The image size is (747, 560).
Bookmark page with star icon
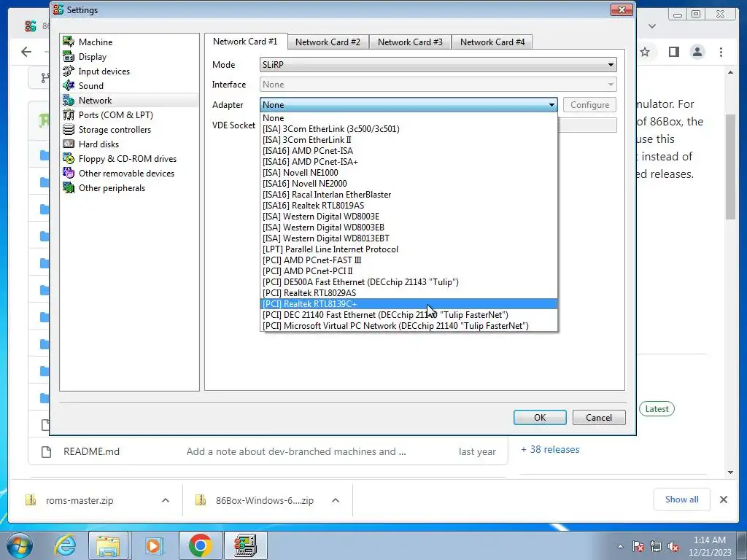point(645,52)
